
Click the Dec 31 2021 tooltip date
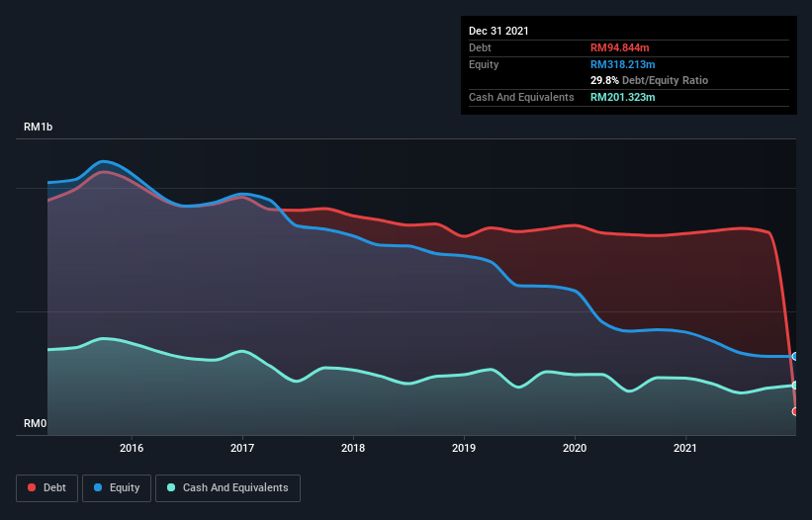498,31
